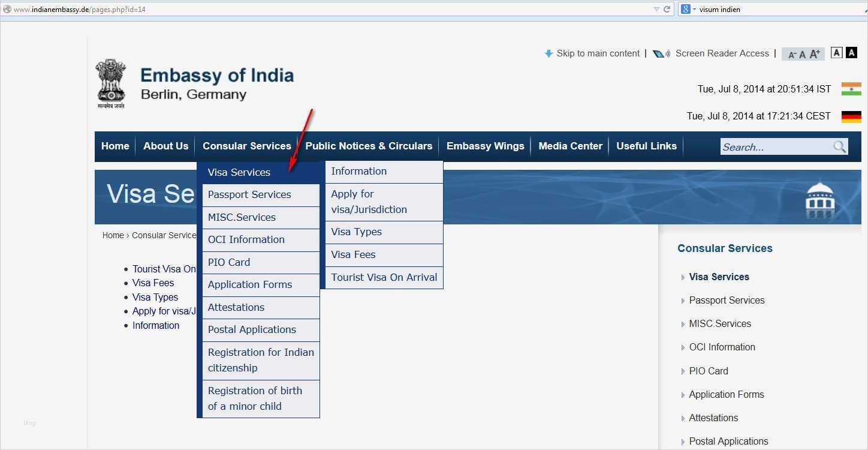Open PIO Card in the right sidebar
Screen dimensions: 868x450
(709, 371)
